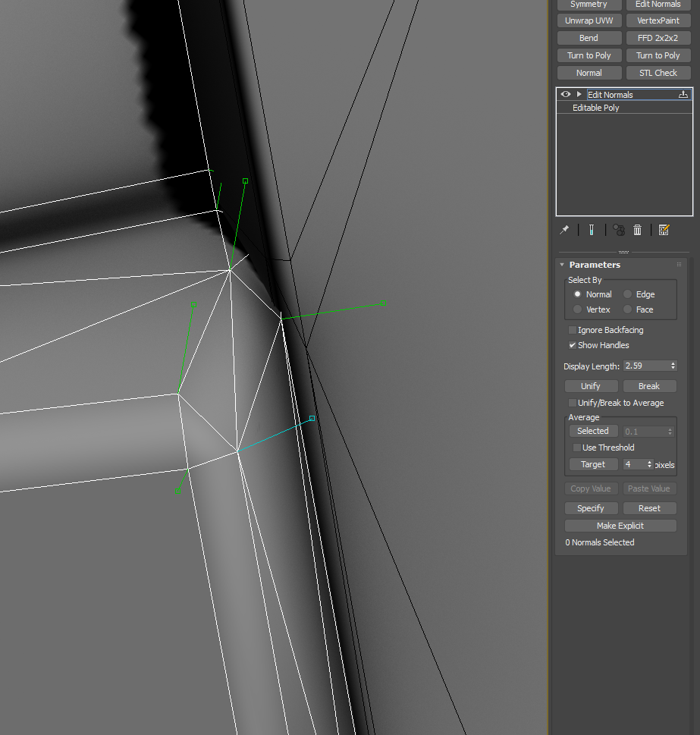The height and width of the screenshot is (735, 700).
Task: Click the Make Unique icon
Action: (x=619, y=230)
